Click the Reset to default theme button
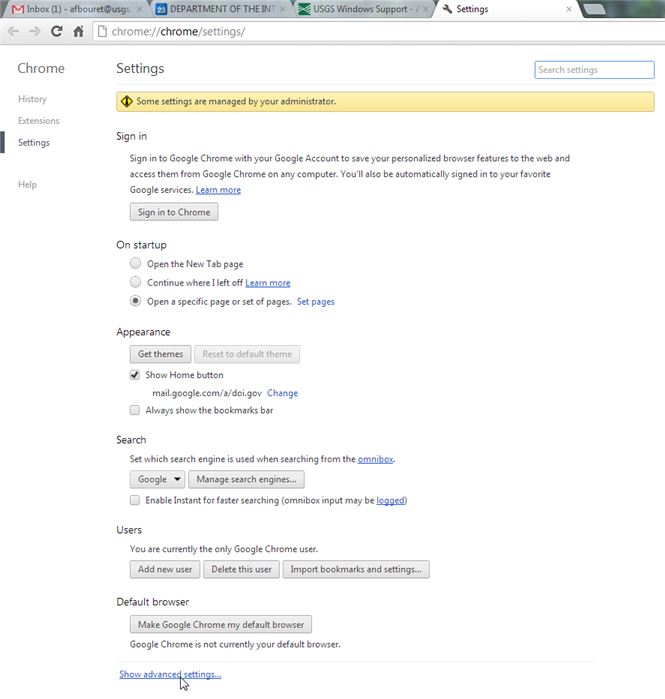The height and width of the screenshot is (699, 665). tap(247, 354)
